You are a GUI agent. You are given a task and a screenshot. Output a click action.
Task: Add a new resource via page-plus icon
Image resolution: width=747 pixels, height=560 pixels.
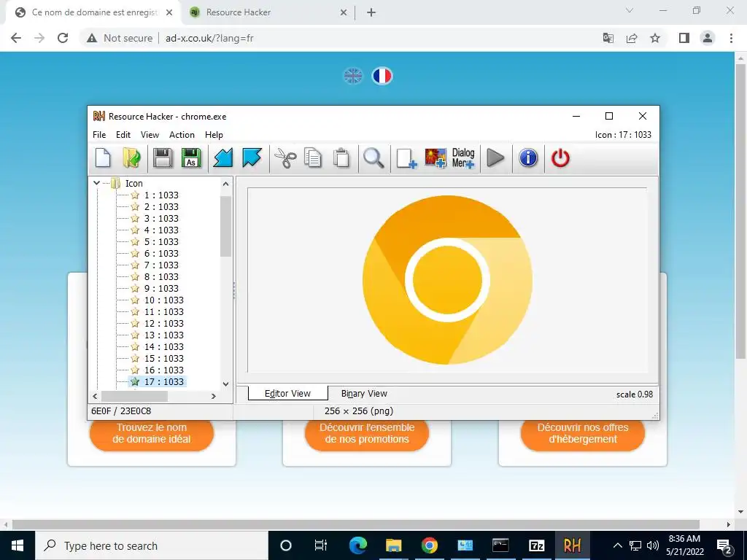point(406,158)
